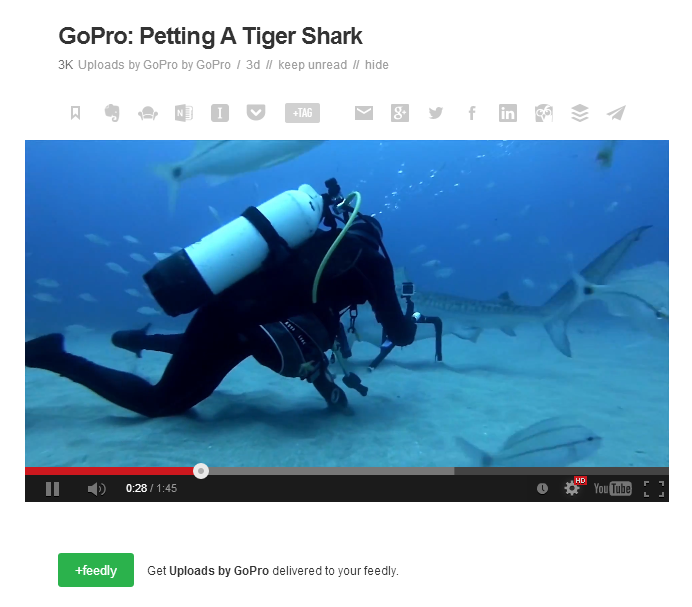Viewport: 692px width, 607px height.
Task: Tweet this article with Twitter icon
Action: (436, 113)
